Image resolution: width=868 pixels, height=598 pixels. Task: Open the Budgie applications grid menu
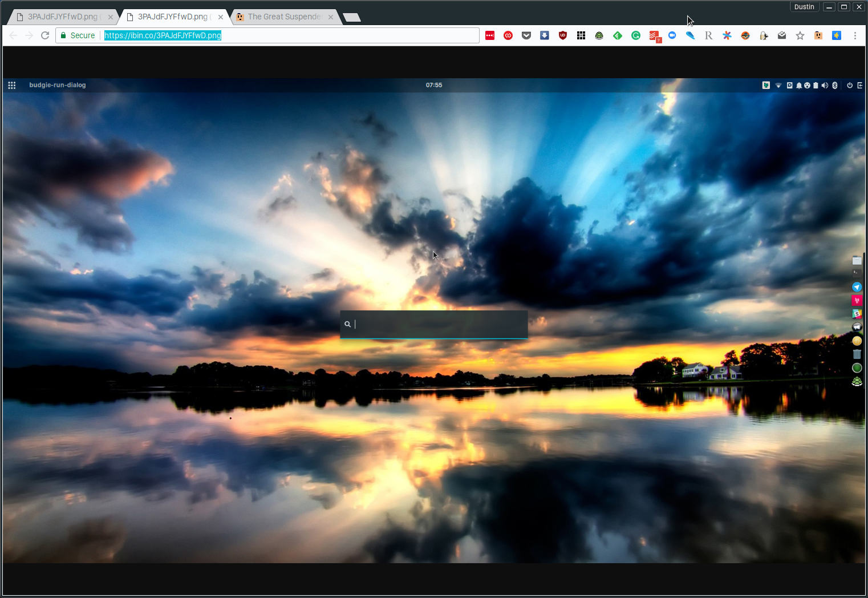click(x=12, y=85)
